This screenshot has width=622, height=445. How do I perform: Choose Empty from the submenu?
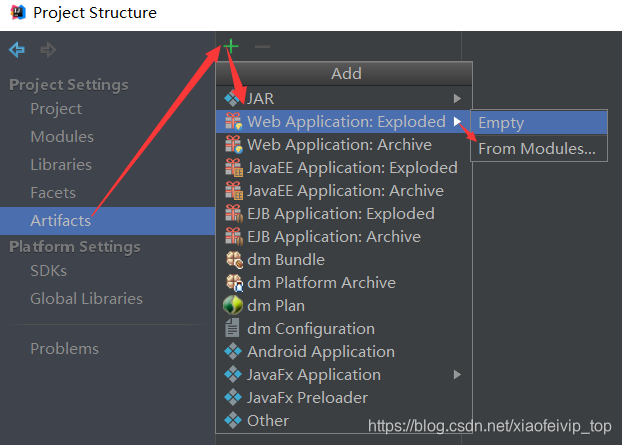click(539, 123)
